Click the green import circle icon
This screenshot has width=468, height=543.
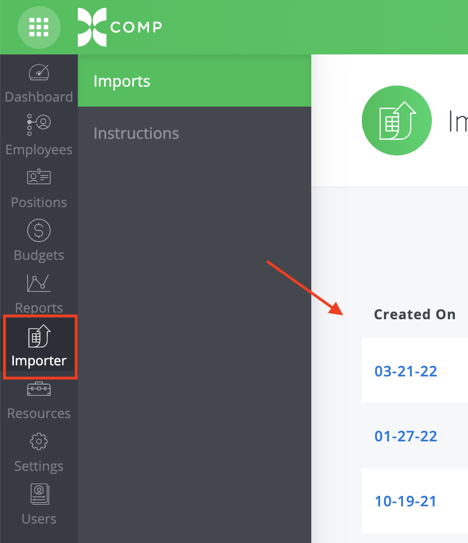coord(397,120)
